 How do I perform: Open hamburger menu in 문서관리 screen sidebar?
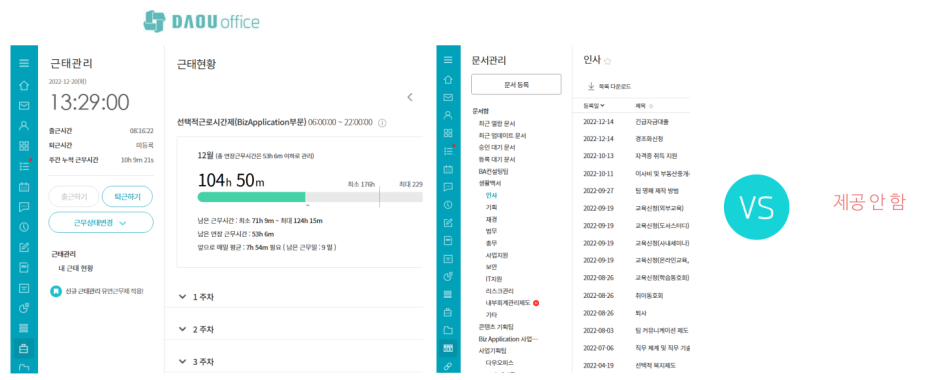click(x=448, y=60)
